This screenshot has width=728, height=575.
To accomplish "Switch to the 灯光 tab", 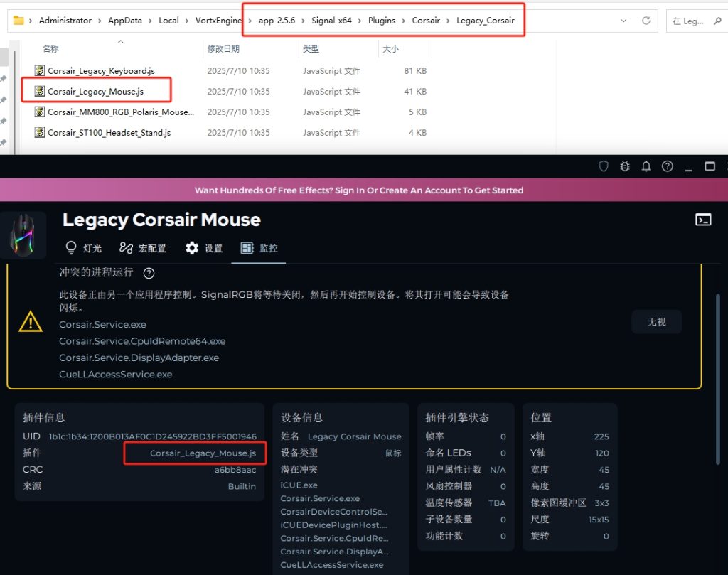I will (84, 248).
